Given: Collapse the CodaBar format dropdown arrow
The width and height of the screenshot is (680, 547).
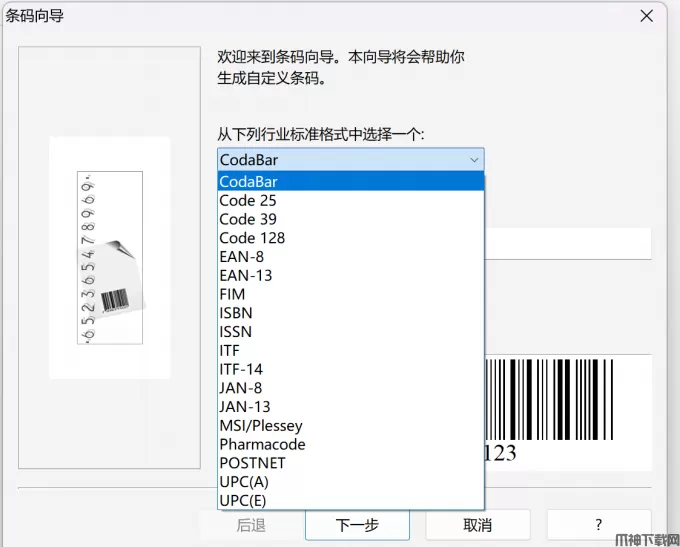Looking at the screenshot, I should coord(473,160).
